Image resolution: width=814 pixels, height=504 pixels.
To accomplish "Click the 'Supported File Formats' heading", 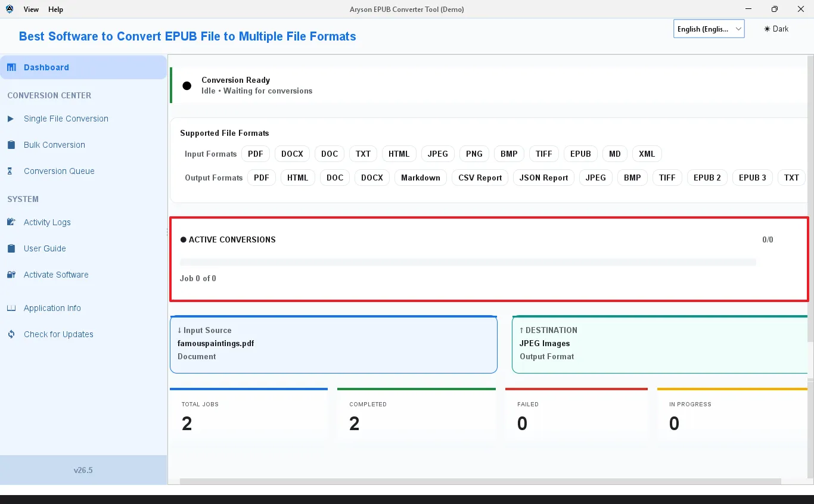I will [225, 133].
